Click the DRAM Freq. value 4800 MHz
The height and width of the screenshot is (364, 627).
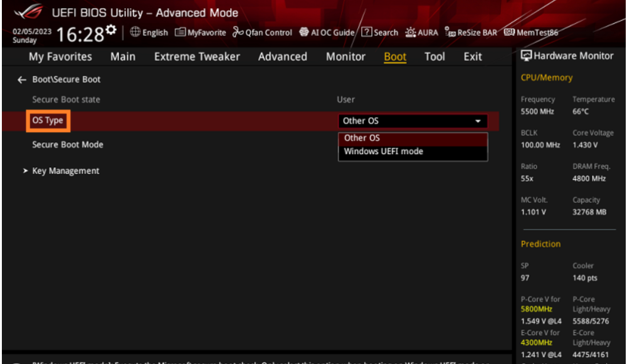point(589,179)
